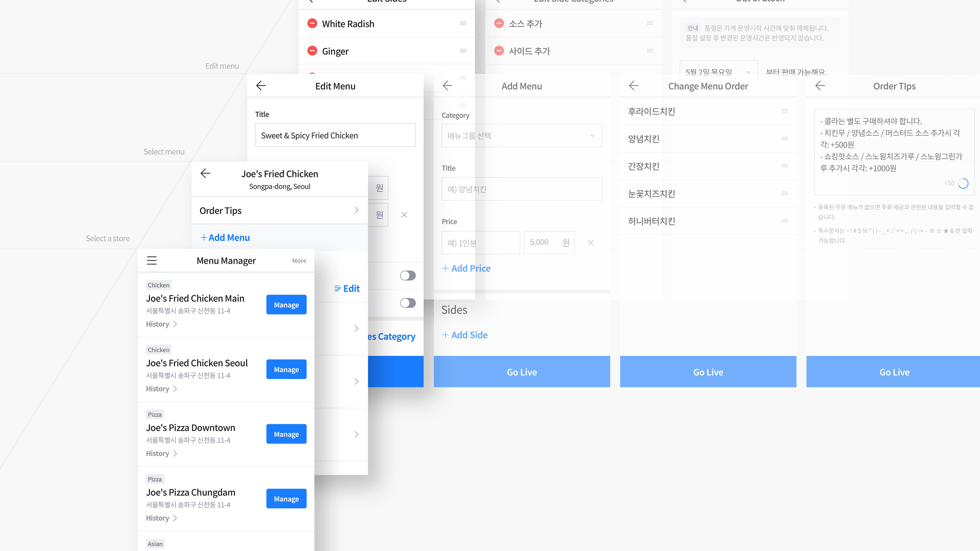
Task: Remove White Radish side item
Action: pos(312,23)
